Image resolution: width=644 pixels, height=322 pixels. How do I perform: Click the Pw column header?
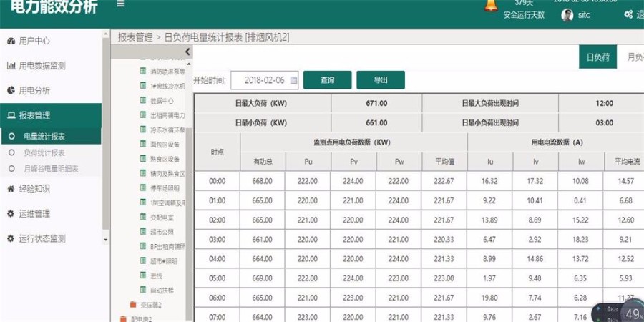[399, 162]
